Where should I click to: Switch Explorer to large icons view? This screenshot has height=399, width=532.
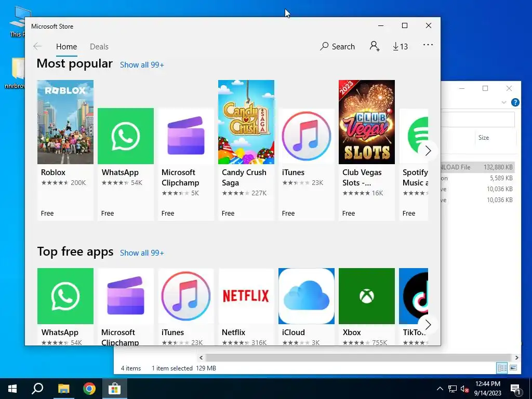point(513,368)
